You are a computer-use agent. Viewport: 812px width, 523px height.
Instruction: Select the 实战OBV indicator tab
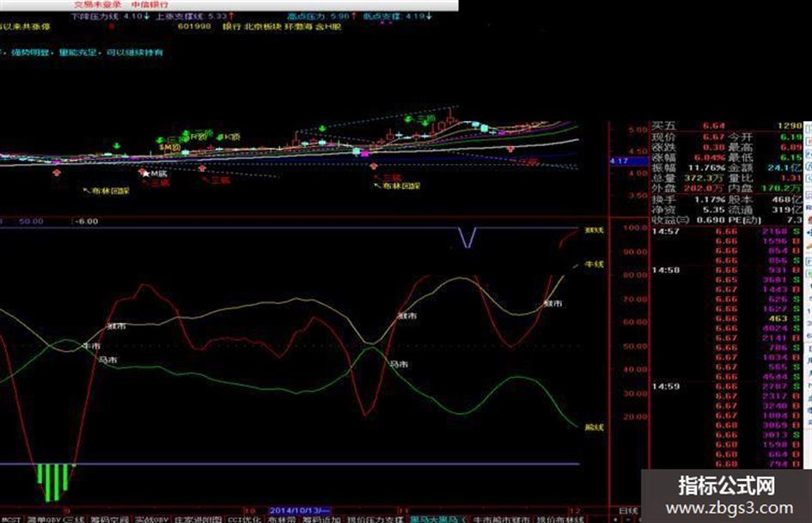[152, 519]
